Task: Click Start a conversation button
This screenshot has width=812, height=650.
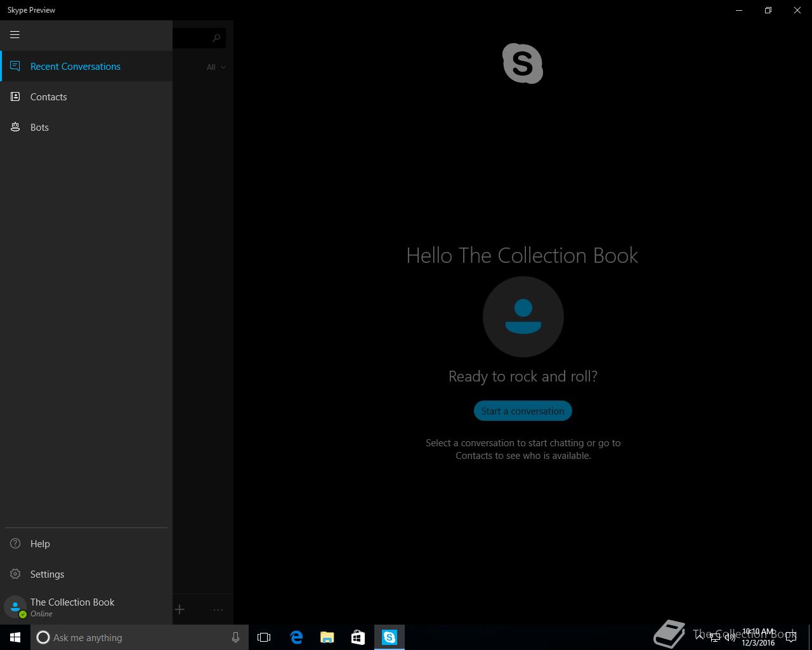Action: [523, 411]
